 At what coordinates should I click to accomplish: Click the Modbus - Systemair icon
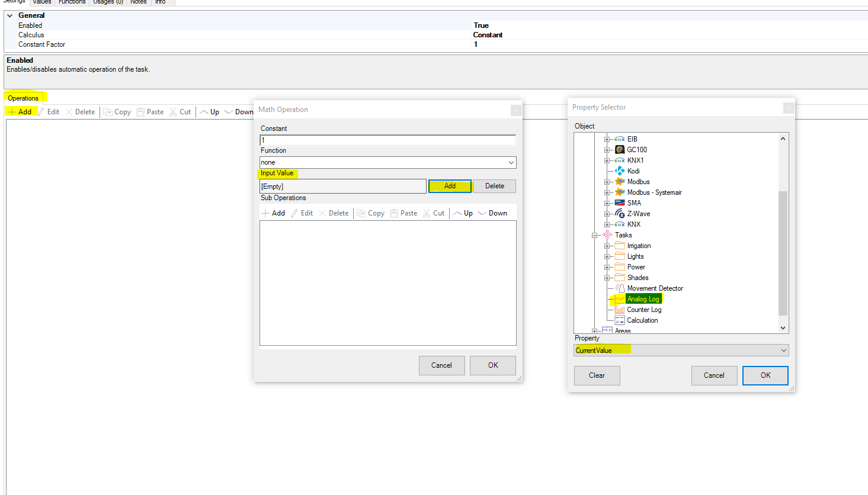pyautogui.click(x=620, y=192)
